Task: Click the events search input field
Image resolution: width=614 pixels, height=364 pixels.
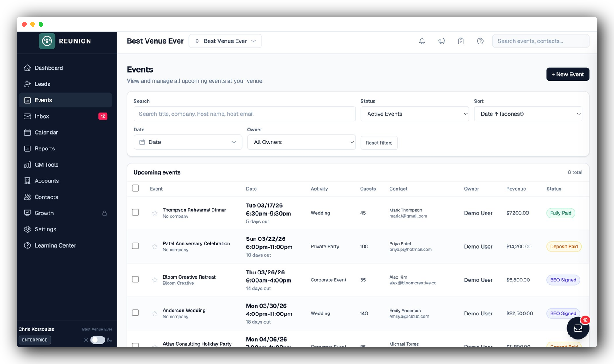Action: 244,114
